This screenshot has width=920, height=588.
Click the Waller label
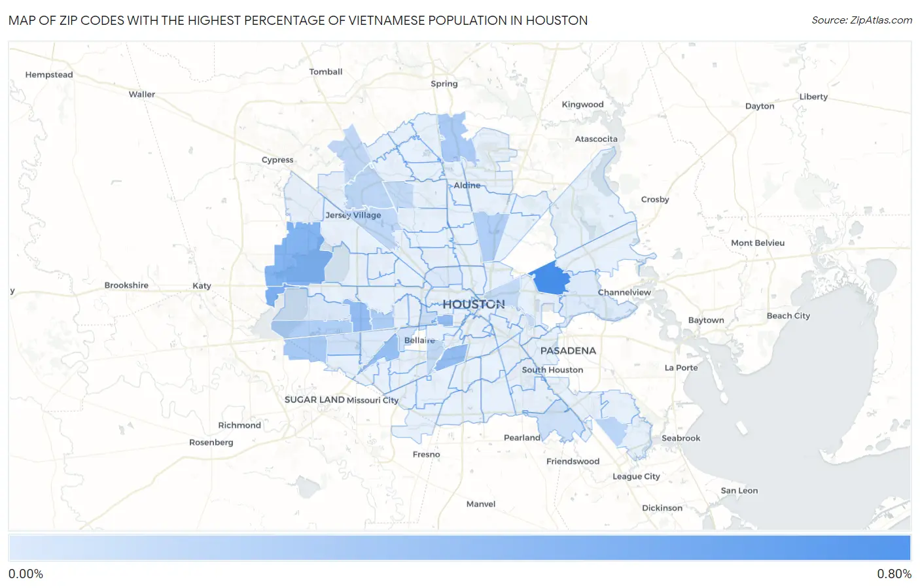[x=142, y=95]
